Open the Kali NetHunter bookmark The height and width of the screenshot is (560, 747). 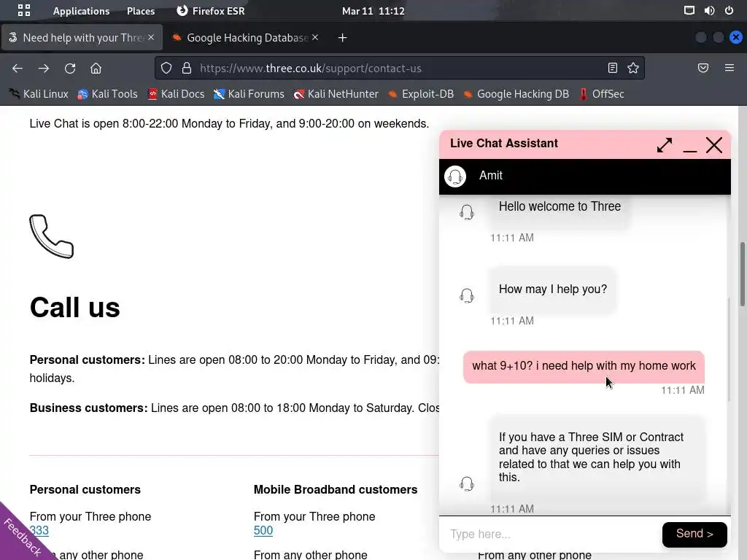click(x=336, y=94)
